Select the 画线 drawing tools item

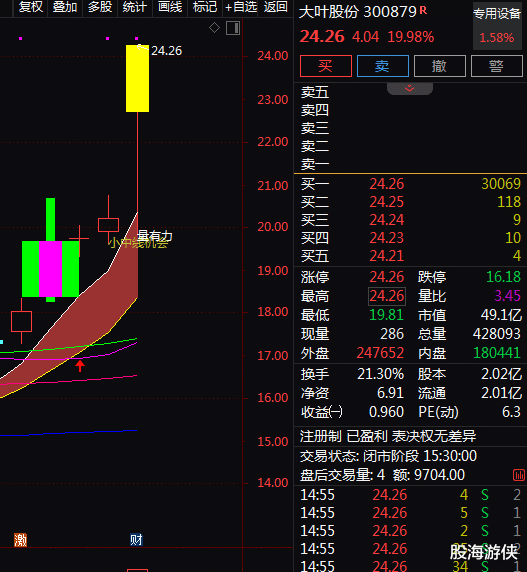[170, 7]
